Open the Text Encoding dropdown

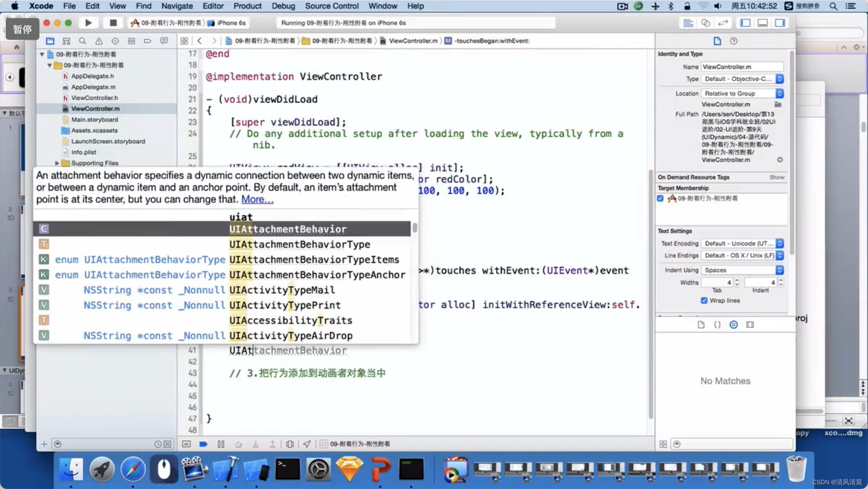point(742,243)
